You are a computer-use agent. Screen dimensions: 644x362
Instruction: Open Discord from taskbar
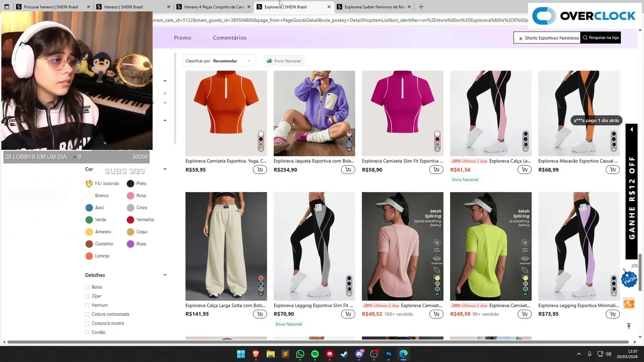point(359,354)
